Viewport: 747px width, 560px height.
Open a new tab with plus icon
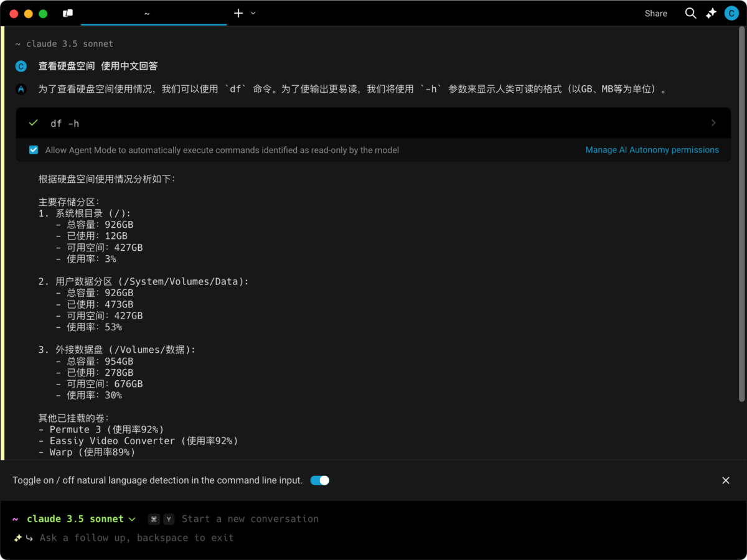(x=238, y=13)
